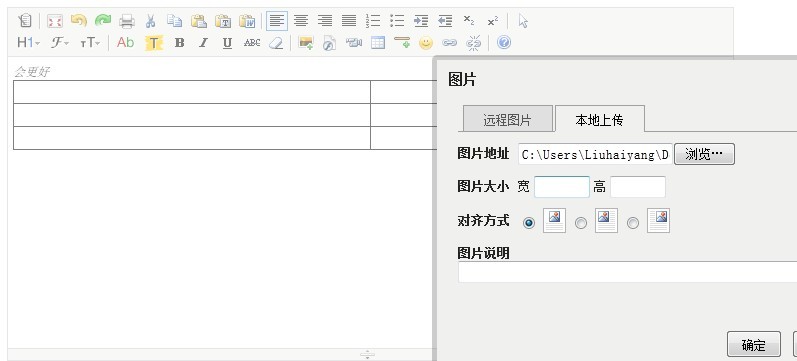
Task: Switch to the 远程图片 tab
Action: pyautogui.click(x=507, y=119)
